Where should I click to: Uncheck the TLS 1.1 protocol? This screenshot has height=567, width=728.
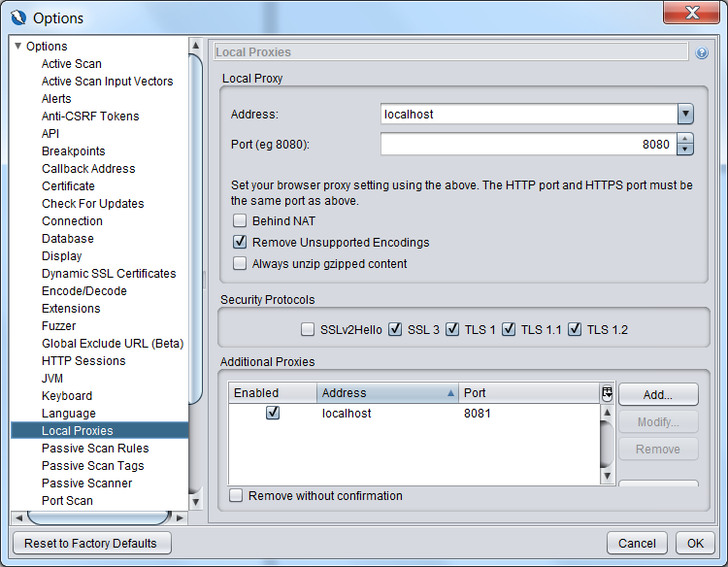click(x=509, y=329)
